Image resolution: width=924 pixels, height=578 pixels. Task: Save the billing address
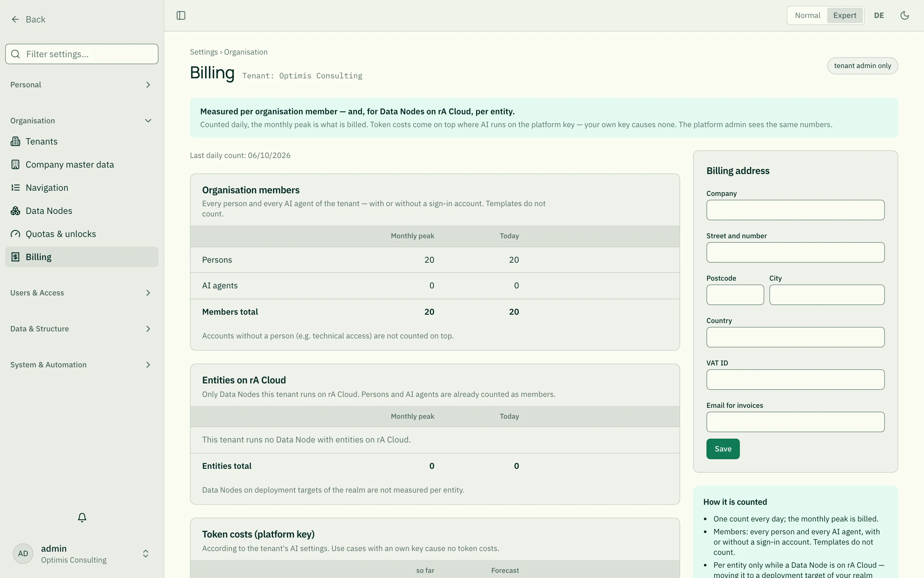[x=723, y=449]
